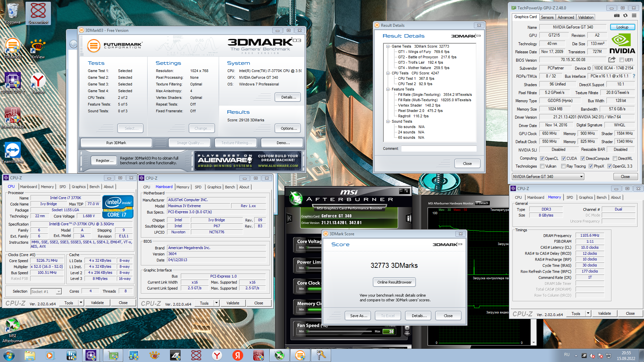
Task: Click GPU-Z BIOS export share icon
Action: pyautogui.click(x=612, y=60)
